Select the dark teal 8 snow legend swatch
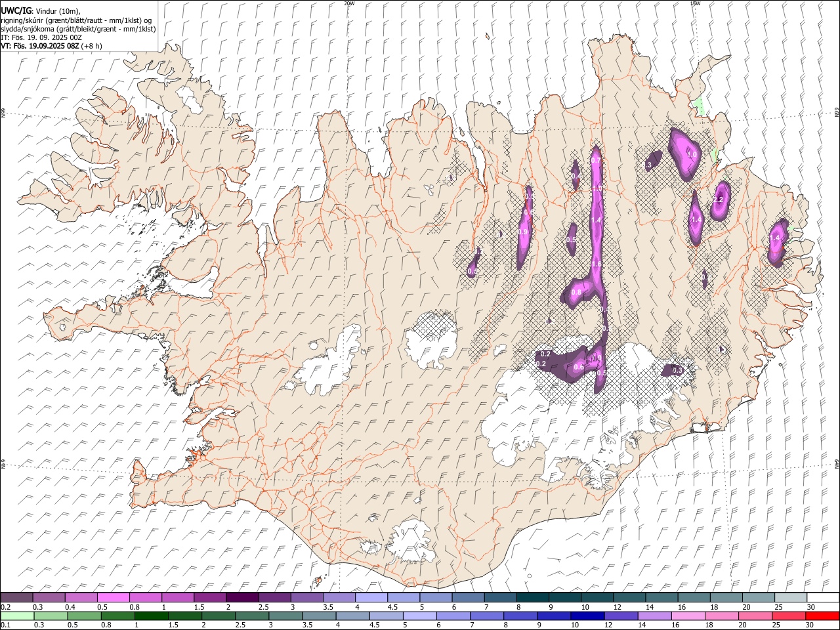840x630 pixels. [533, 598]
